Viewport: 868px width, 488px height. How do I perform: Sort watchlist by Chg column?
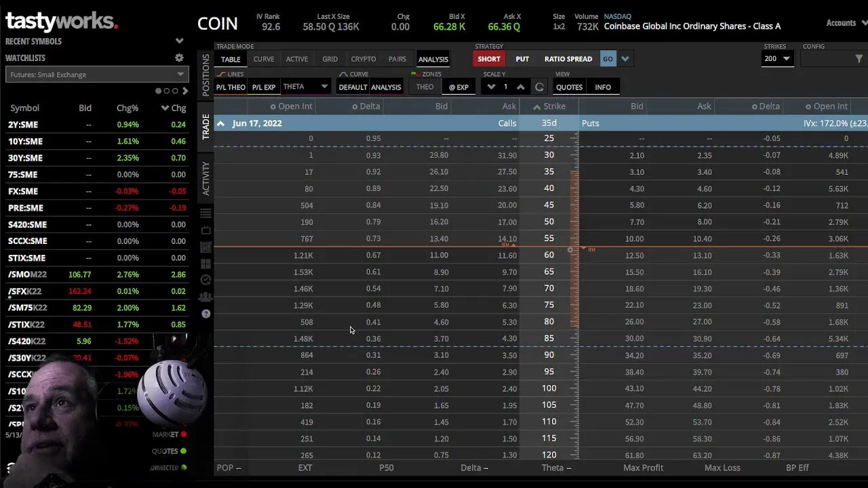[174, 108]
